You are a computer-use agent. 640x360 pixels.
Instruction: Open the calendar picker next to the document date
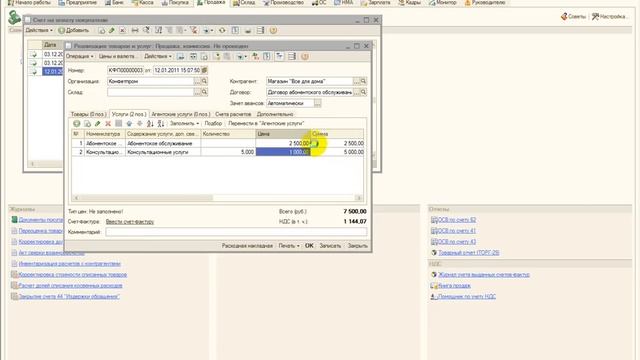click(204, 70)
